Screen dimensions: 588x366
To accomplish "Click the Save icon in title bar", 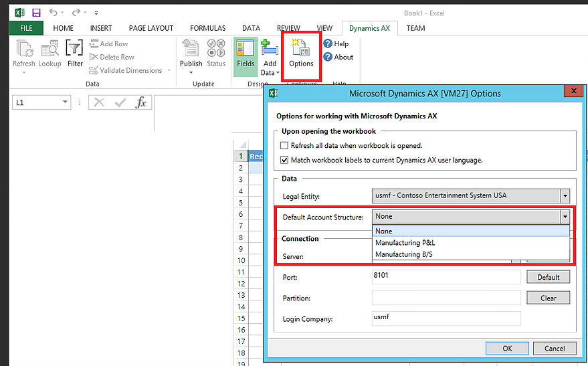I will point(36,13).
